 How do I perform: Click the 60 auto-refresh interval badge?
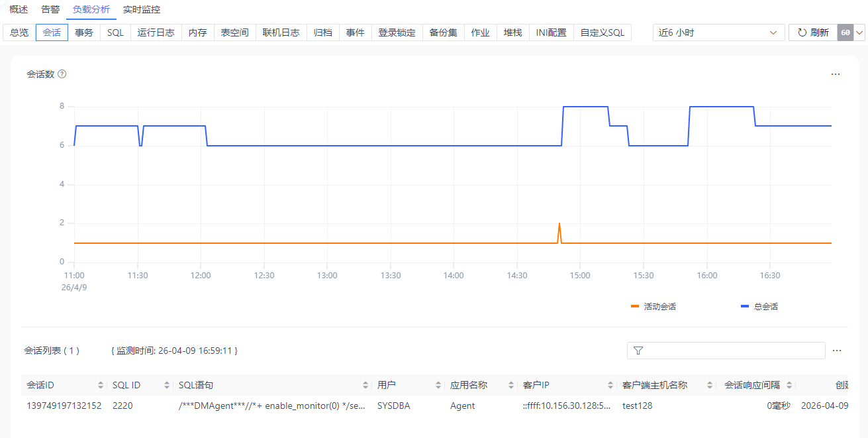point(845,32)
